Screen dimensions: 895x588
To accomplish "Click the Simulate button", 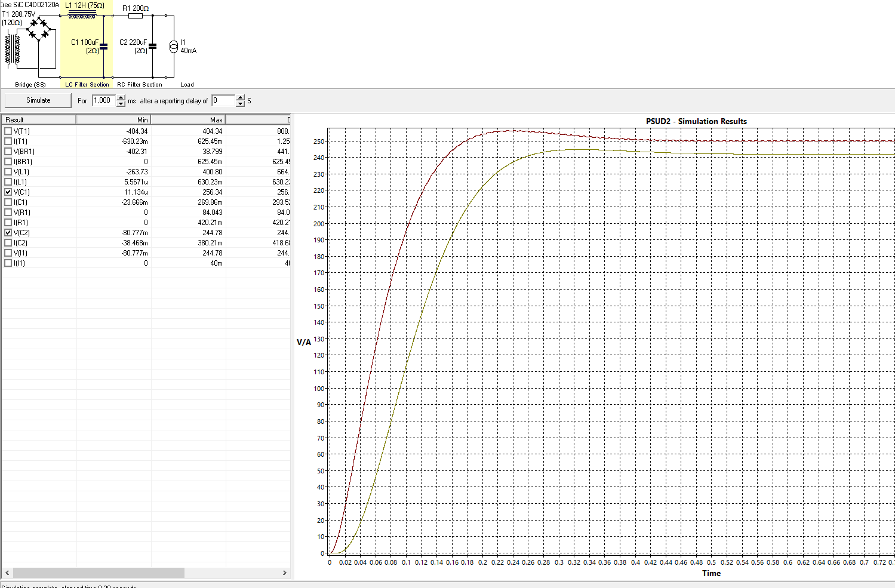I will point(38,100).
